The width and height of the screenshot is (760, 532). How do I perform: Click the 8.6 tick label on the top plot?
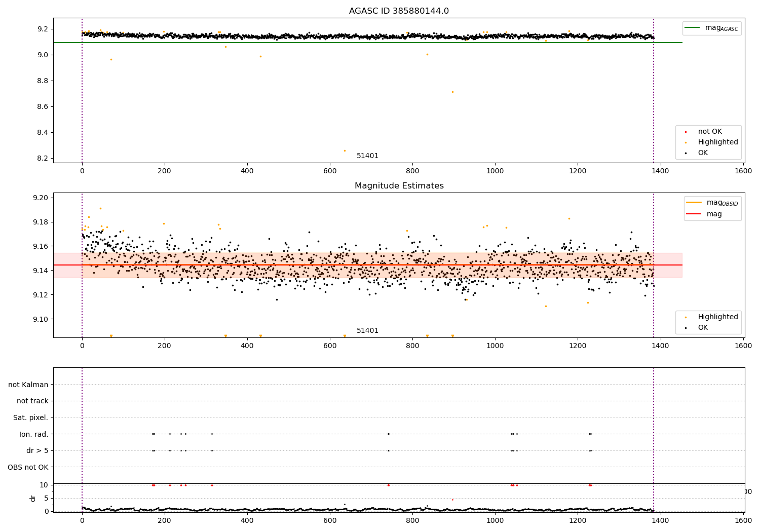coord(43,107)
